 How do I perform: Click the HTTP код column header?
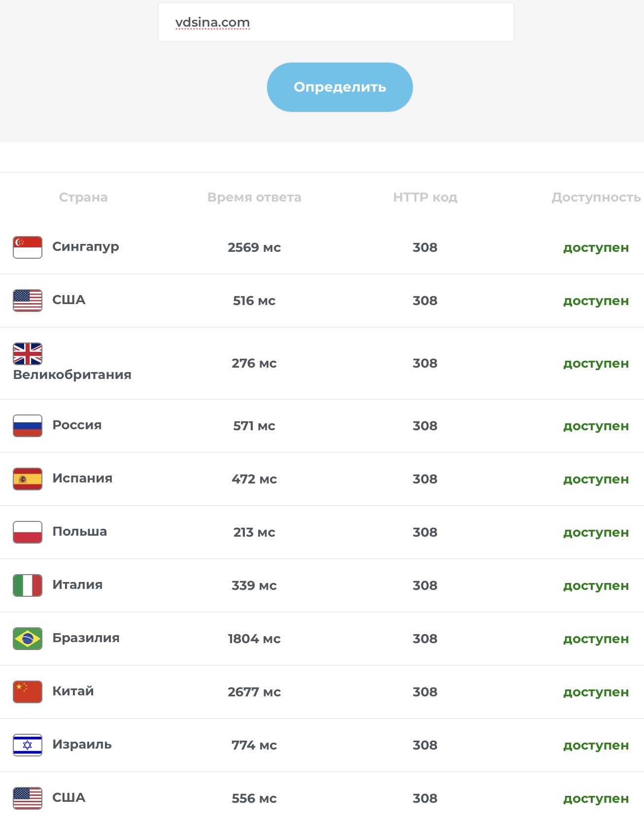(425, 197)
